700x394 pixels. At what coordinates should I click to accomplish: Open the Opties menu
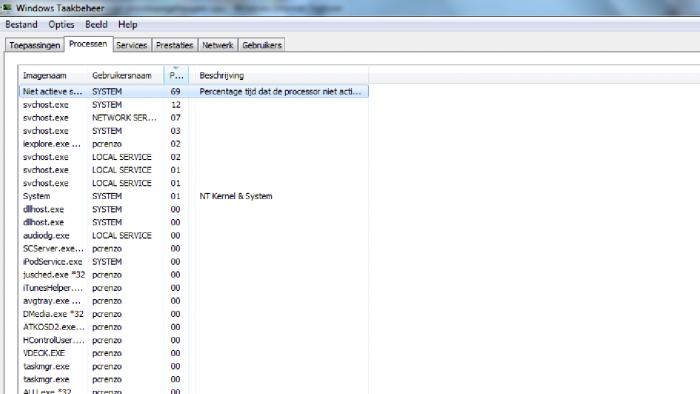coord(61,25)
